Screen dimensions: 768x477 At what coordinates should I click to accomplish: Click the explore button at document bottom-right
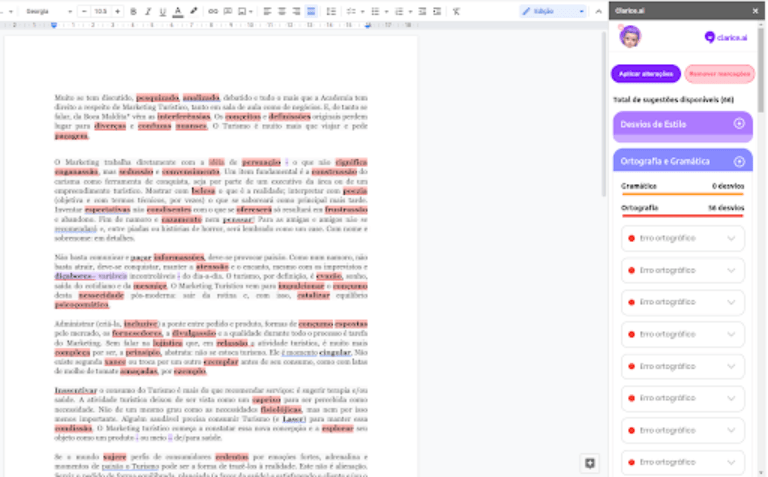point(590,463)
